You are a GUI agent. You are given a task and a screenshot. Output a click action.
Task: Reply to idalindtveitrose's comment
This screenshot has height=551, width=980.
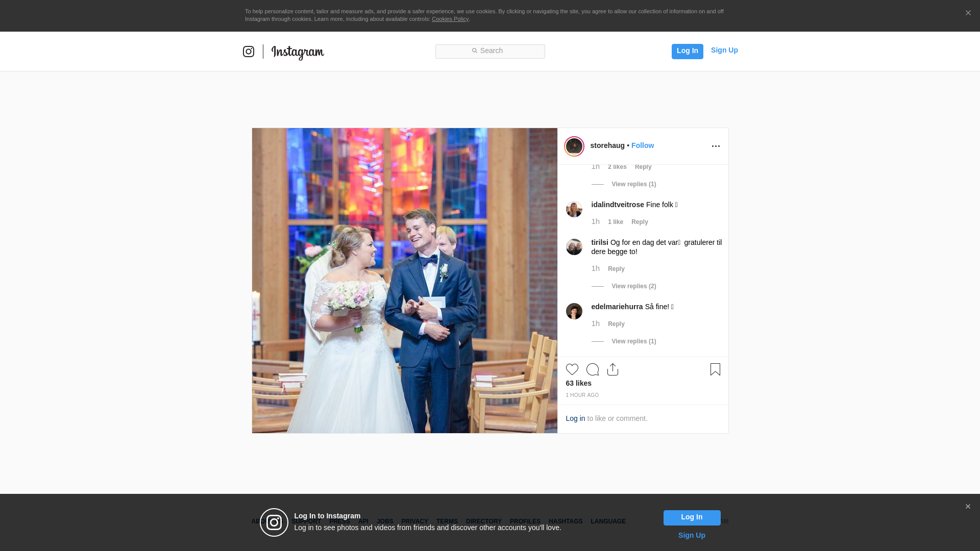pos(640,222)
